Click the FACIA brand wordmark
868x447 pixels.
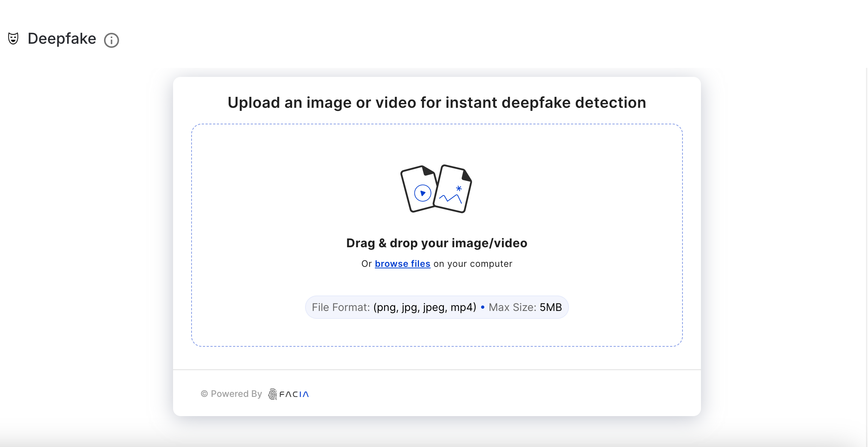(x=294, y=394)
